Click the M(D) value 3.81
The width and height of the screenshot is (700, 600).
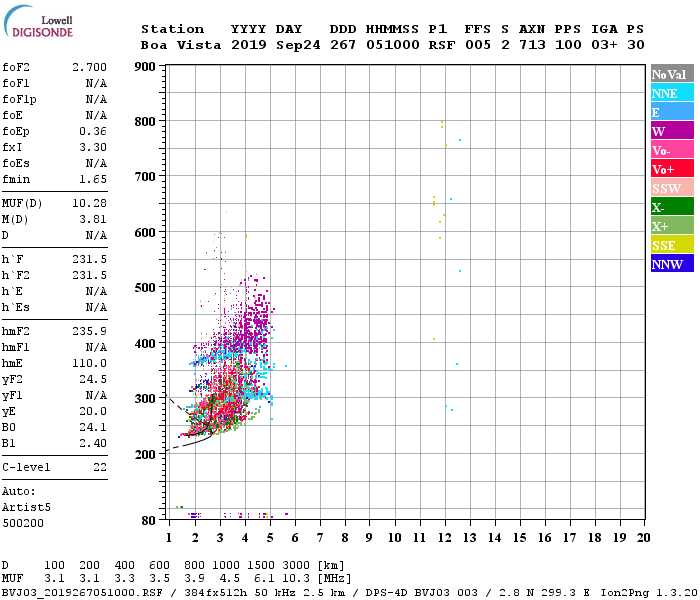(x=93, y=219)
